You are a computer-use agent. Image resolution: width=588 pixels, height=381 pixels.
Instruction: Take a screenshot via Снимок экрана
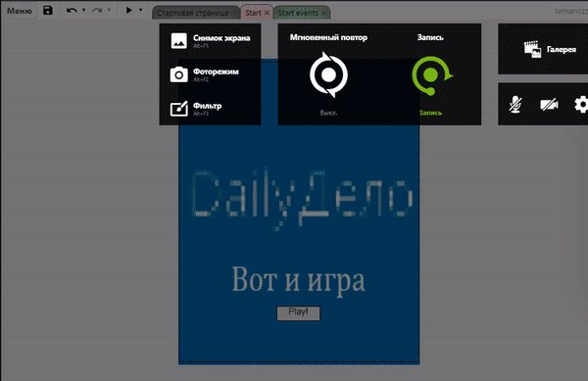(x=210, y=41)
